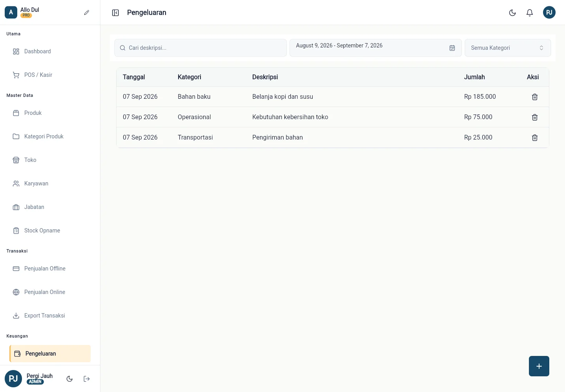565x392 pixels.
Task: Toggle dark mode in the top header
Action: tap(512, 13)
